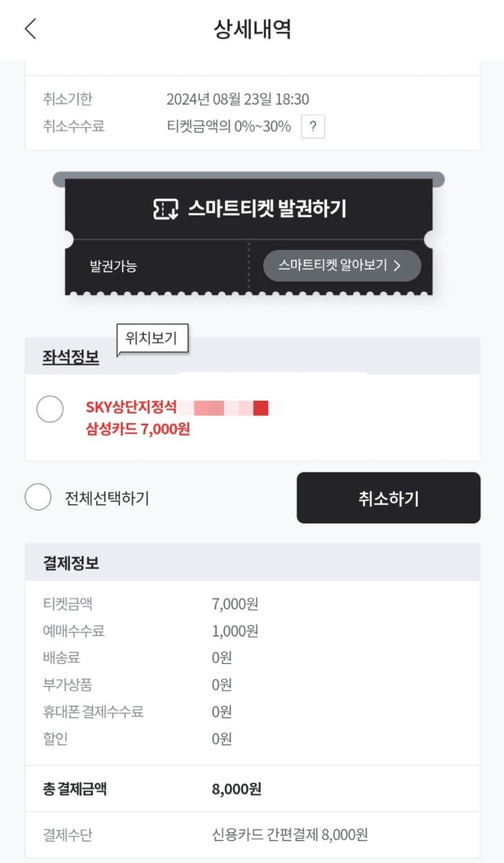Viewport: 504px width, 863px height.
Task: Tap the 결제정보 section header
Action: [x=71, y=563]
